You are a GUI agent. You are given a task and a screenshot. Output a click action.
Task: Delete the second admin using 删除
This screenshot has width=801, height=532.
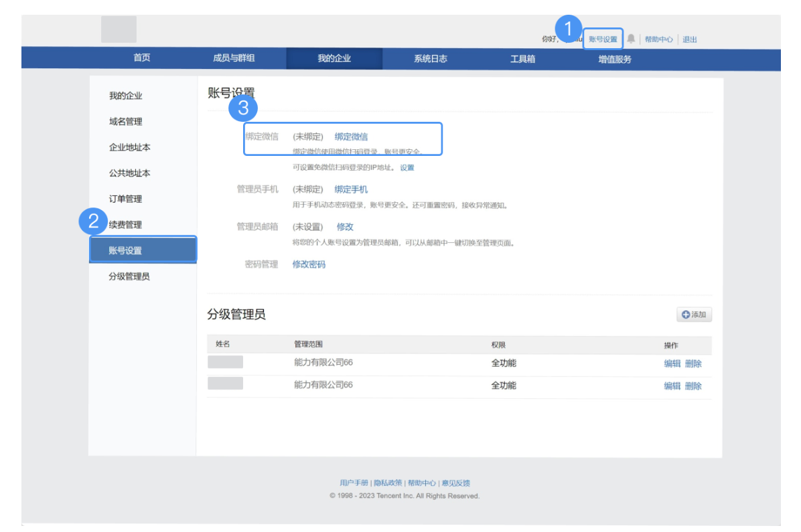pyautogui.click(x=693, y=385)
